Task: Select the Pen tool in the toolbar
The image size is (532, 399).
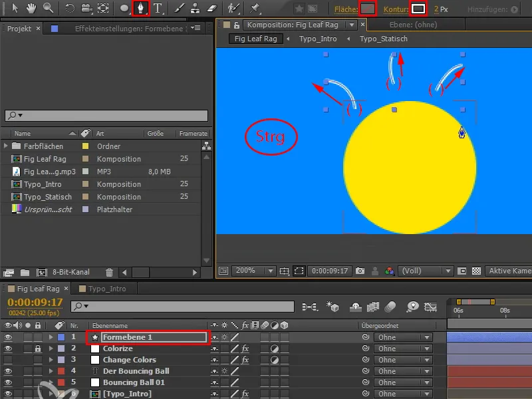Action: point(141,9)
